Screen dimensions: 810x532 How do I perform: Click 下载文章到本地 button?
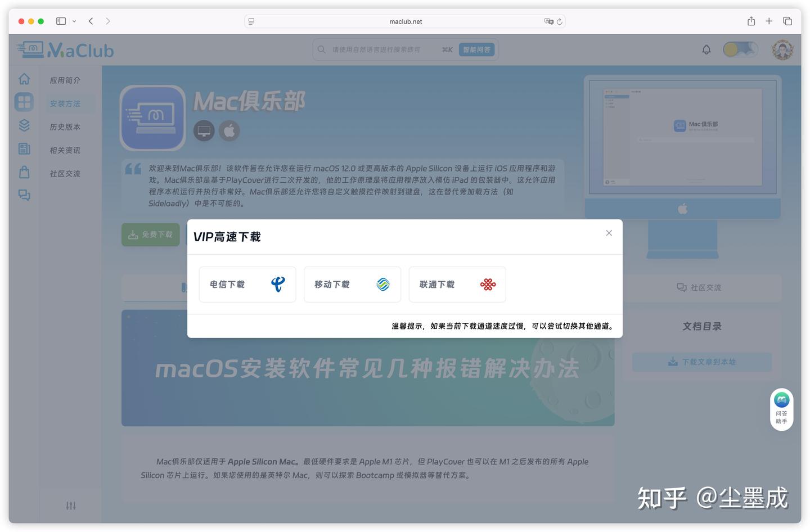(702, 362)
